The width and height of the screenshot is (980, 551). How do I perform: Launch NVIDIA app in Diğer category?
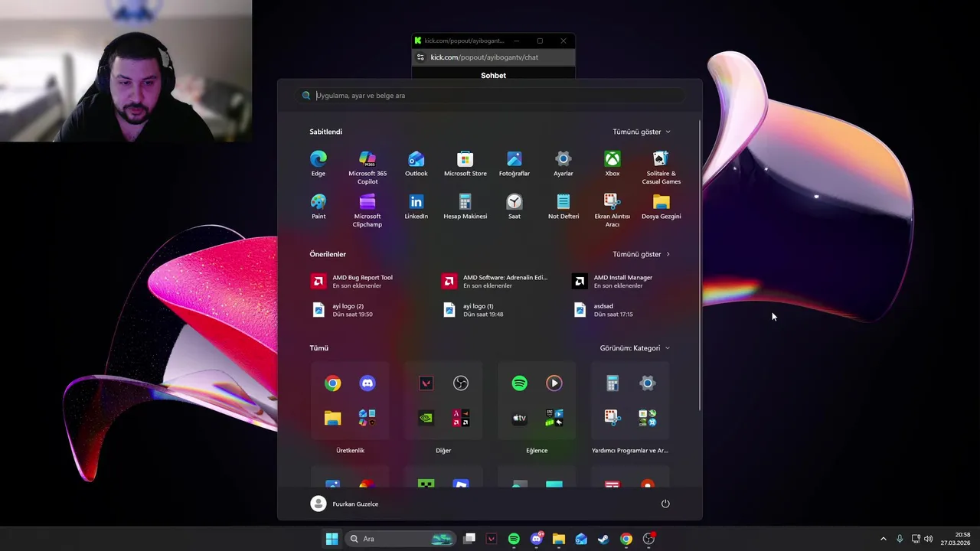426,418
